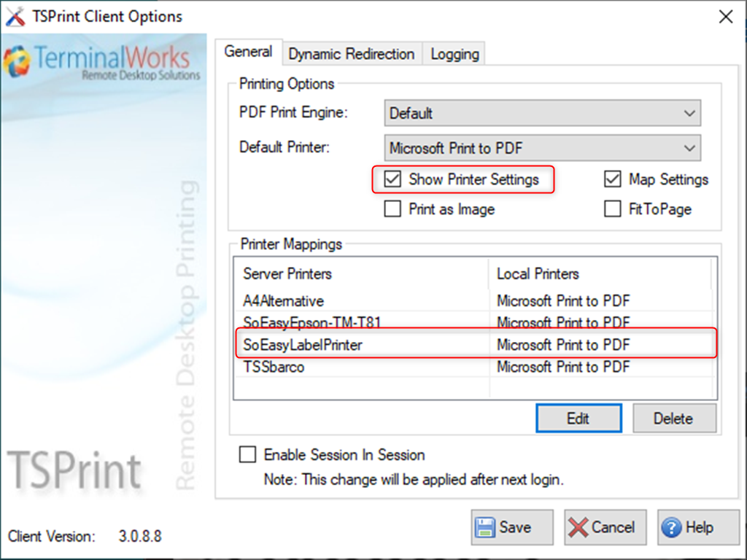Open the Logging tab
The width and height of the screenshot is (747, 560).
[x=454, y=54]
